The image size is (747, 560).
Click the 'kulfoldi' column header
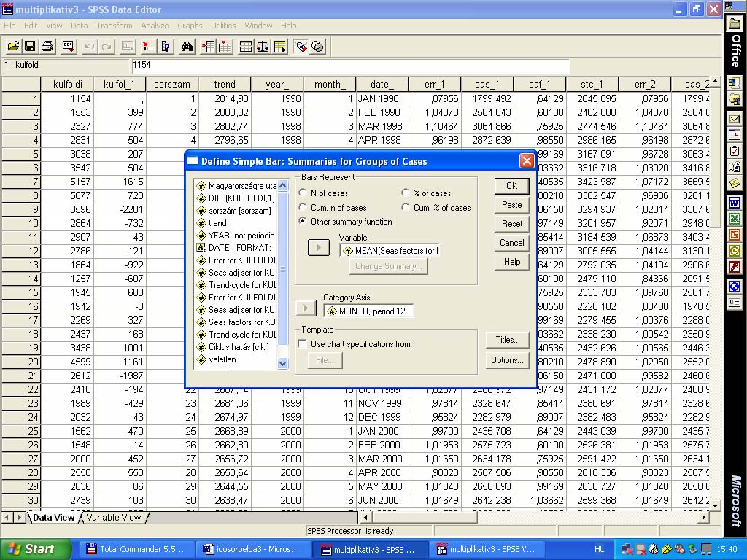coord(68,85)
